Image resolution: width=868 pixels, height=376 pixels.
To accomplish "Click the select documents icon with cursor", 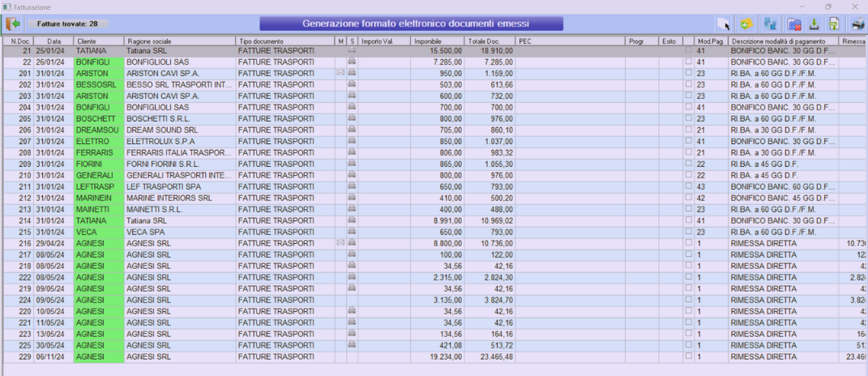I will click(722, 24).
